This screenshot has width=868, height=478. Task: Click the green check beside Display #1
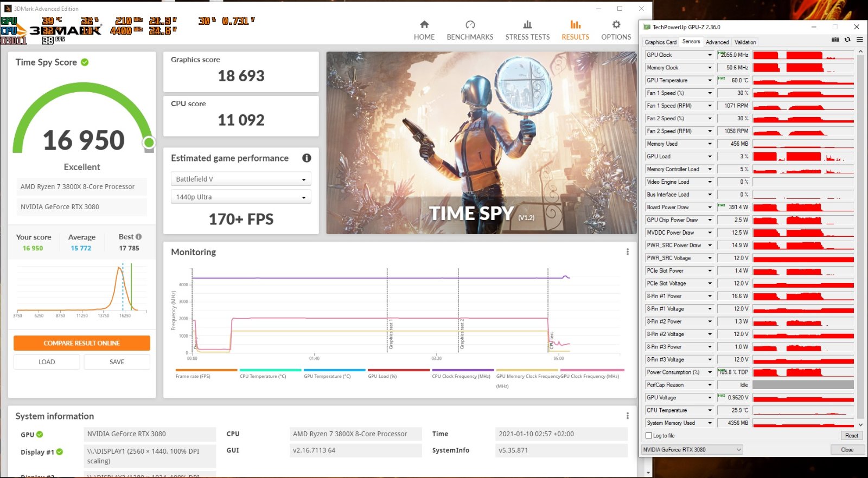point(60,452)
